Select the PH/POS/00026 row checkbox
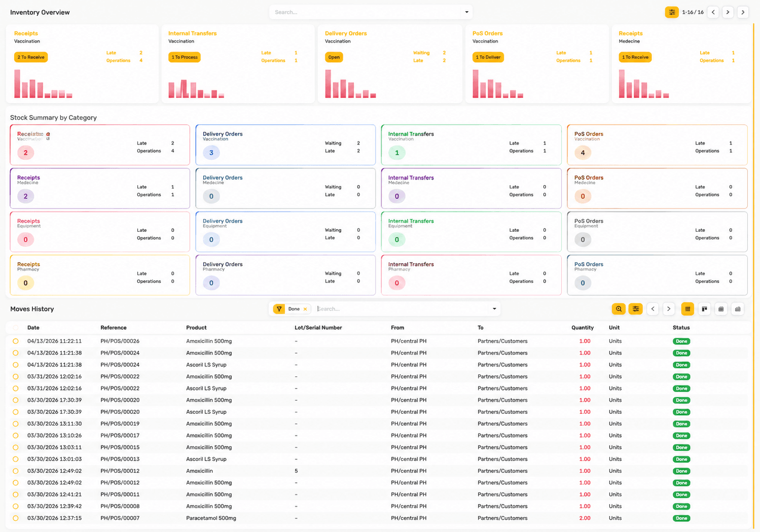 [16, 341]
